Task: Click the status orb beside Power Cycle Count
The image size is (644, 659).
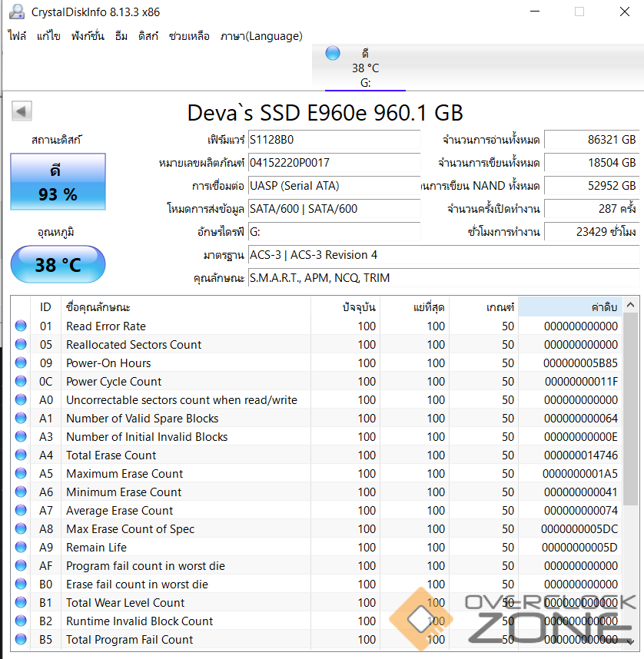Action: (21, 382)
